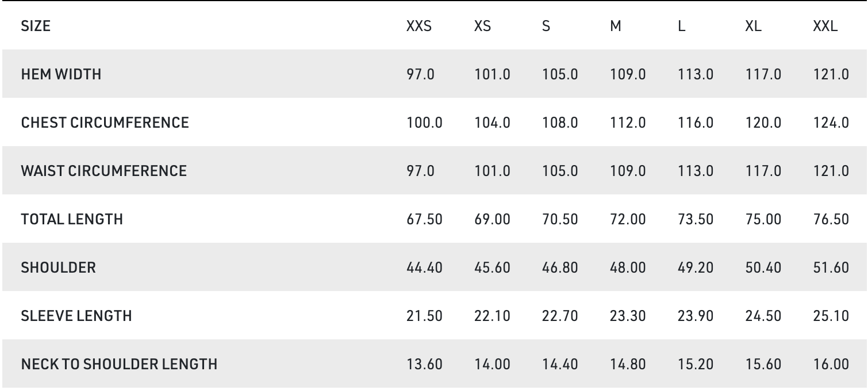This screenshot has width=868, height=390.
Task: Select the XXS size column header
Action: [418, 26]
